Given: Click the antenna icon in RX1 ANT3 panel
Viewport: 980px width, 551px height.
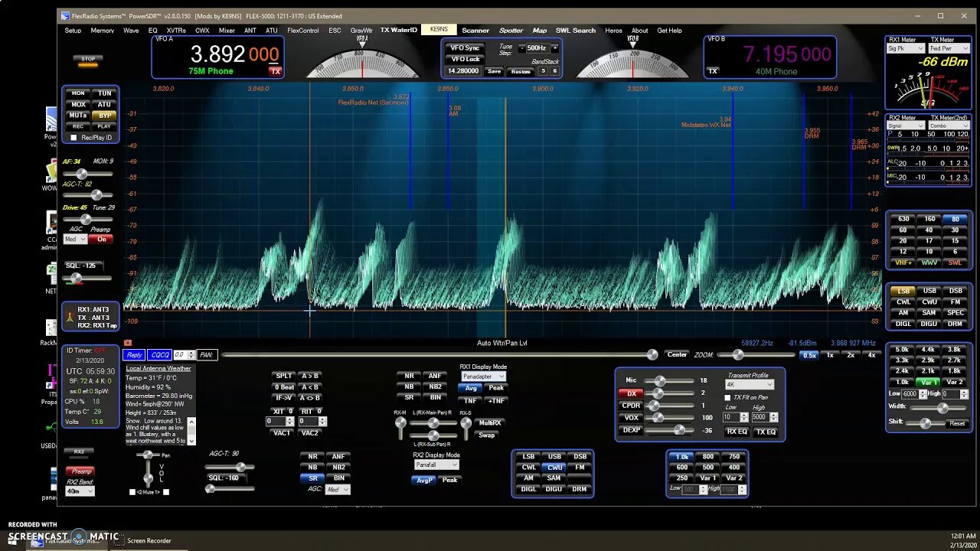Looking at the screenshot, I should (x=70, y=317).
